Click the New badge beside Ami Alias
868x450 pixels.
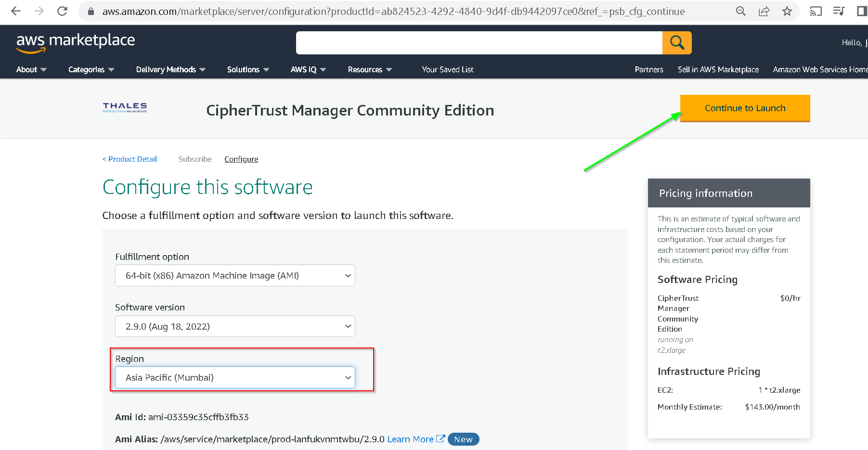[x=463, y=439]
